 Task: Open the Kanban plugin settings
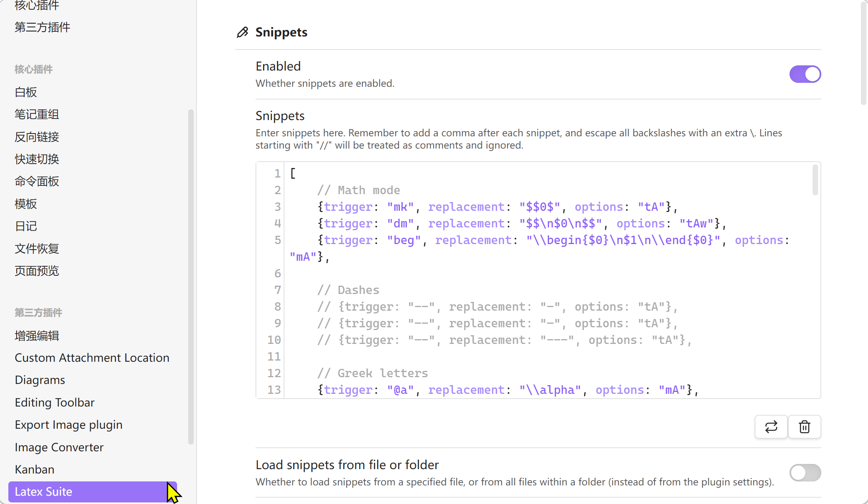[x=34, y=470]
